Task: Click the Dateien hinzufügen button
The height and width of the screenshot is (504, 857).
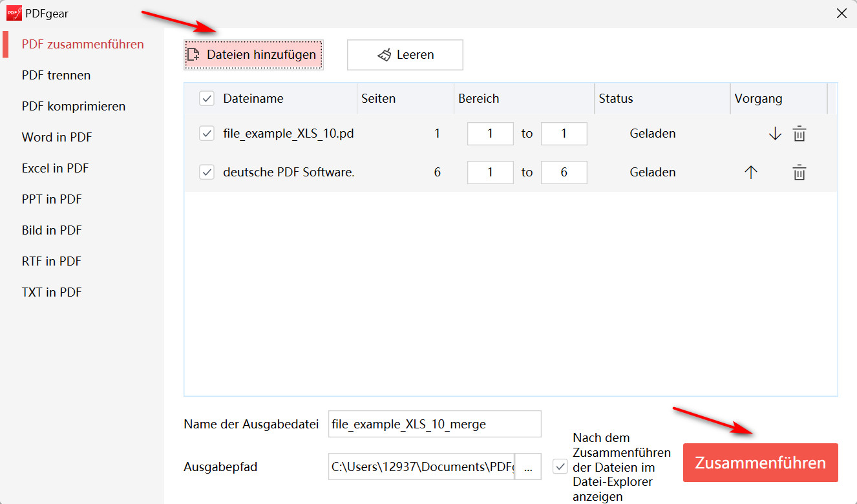Action: point(253,55)
